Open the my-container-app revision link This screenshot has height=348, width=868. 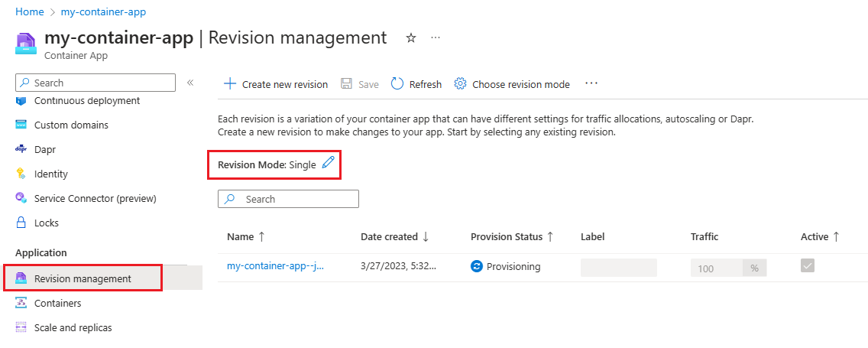276,267
